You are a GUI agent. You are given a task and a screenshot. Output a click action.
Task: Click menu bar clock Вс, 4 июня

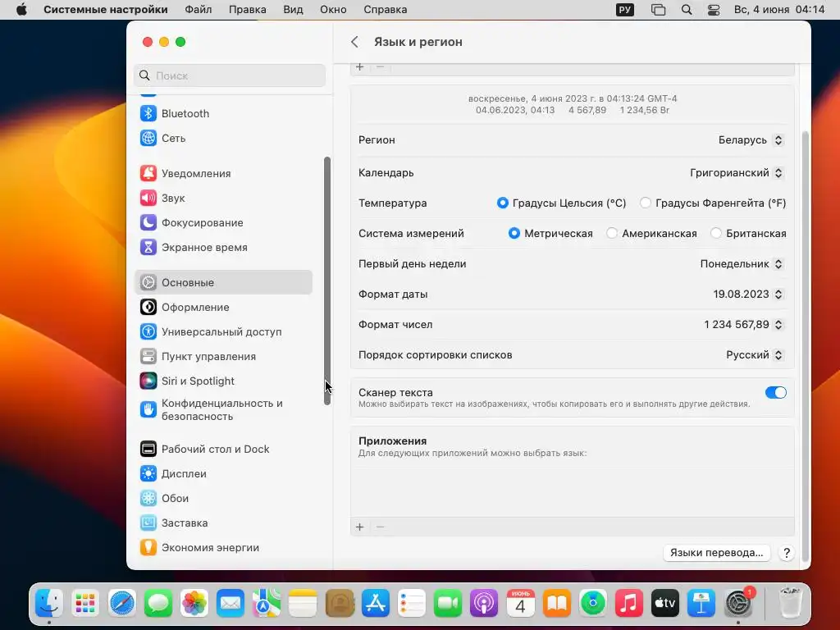[x=779, y=10]
